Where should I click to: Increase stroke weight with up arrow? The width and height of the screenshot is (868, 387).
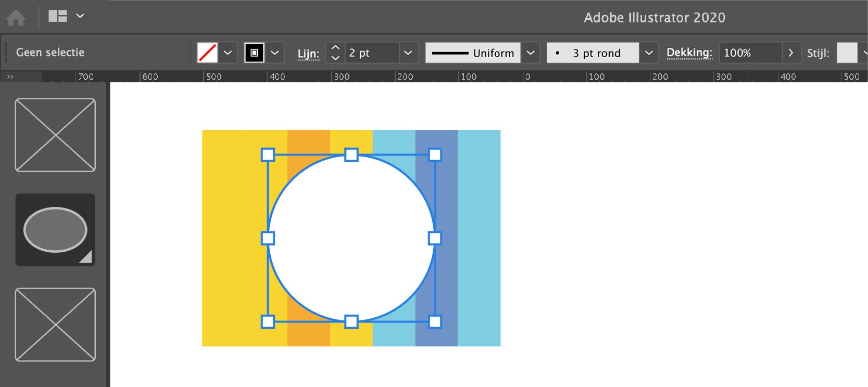(335, 48)
